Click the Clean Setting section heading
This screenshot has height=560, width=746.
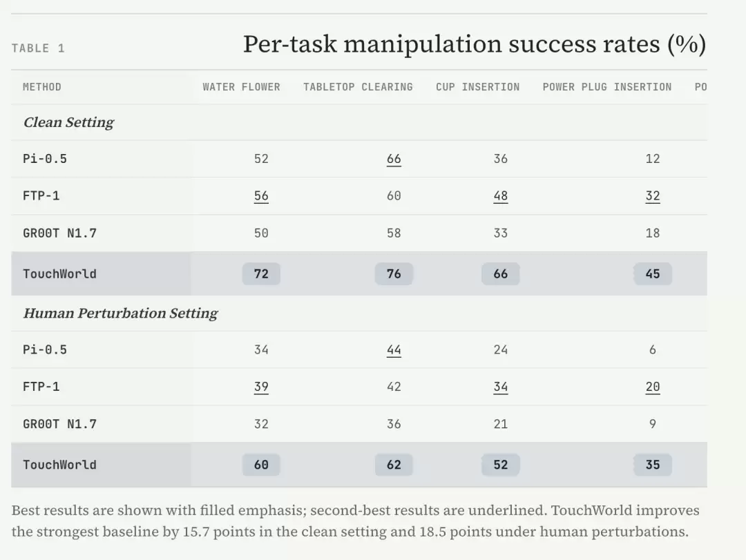pyautogui.click(x=68, y=122)
